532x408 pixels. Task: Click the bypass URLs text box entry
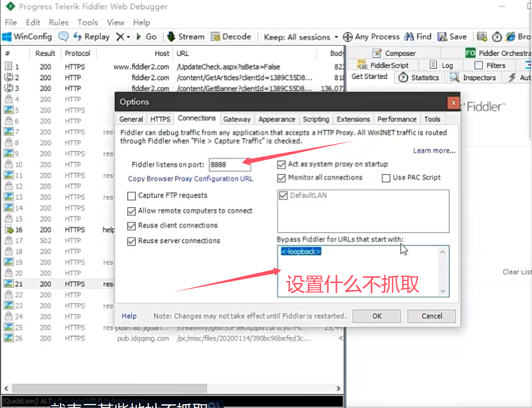301,251
